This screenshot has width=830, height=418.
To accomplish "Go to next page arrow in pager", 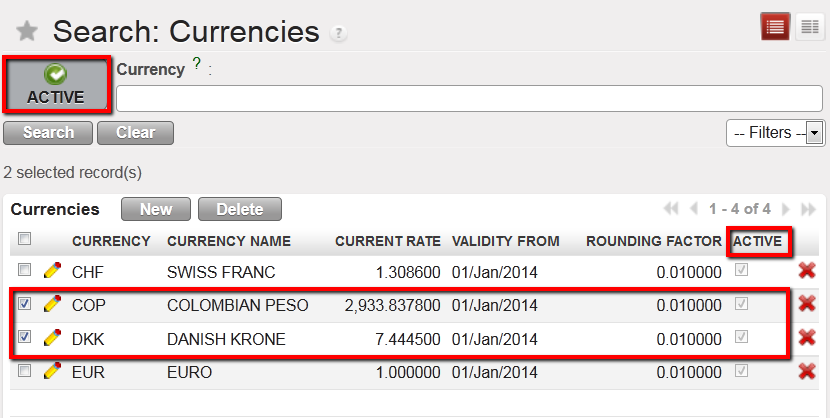I will pyautogui.click(x=786, y=209).
